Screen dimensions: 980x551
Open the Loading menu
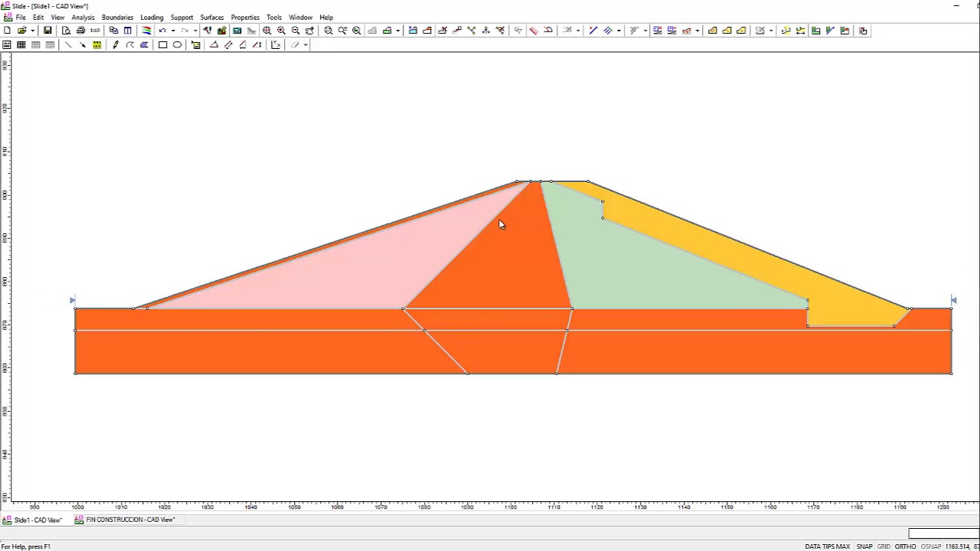152,17
